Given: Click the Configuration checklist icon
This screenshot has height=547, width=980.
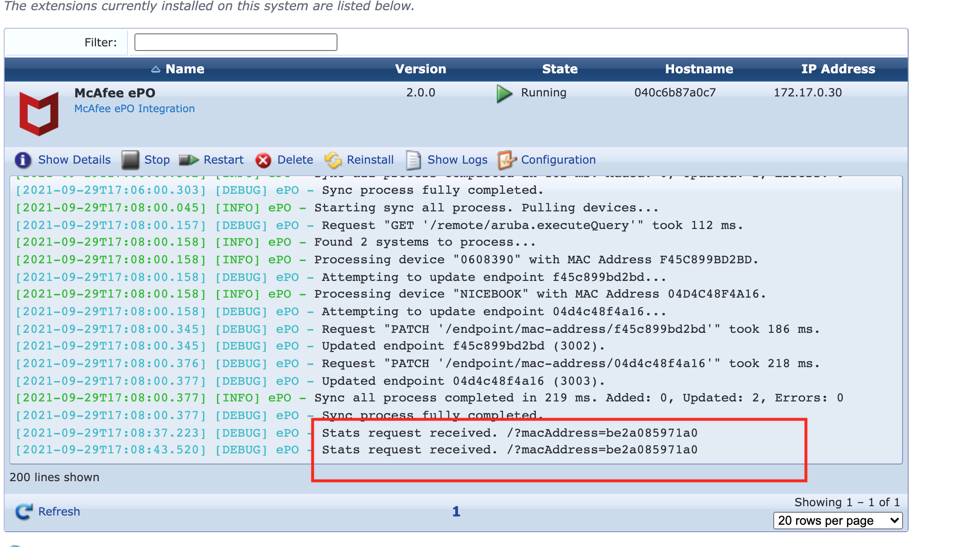Looking at the screenshot, I should coord(507,160).
